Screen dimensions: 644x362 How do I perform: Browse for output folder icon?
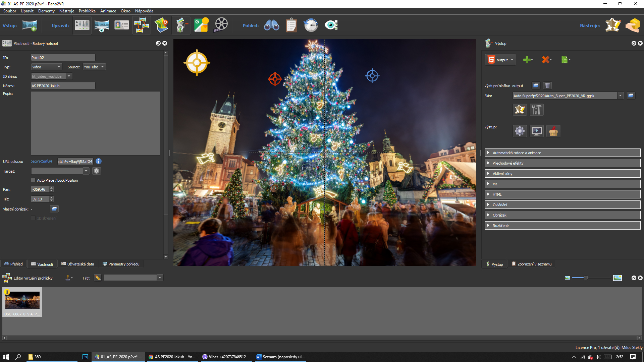[x=536, y=86]
